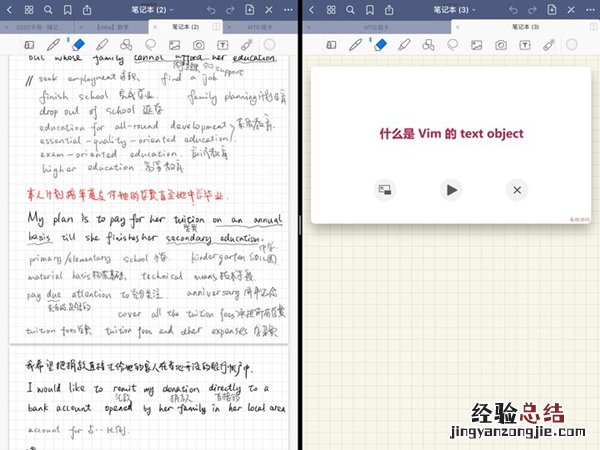600x450 pixels.
Task: Switch to MTG tab in right window
Action: point(377,27)
